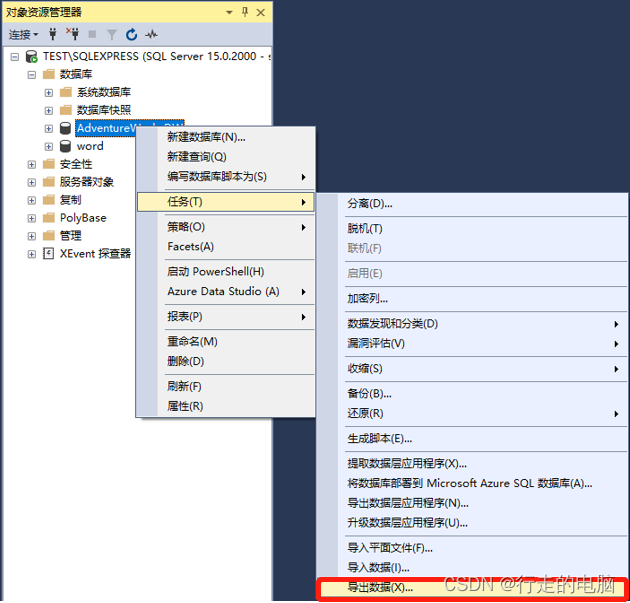This screenshot has height=603, width=630.
Task: Click the 复制 folder icon
Action: pyautogui.click(x=49, y=200)
